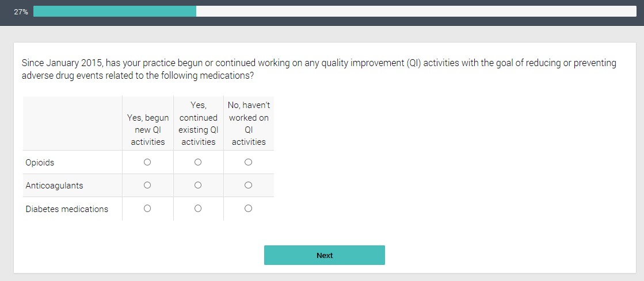Click the 'No, haven't worked on QI activities' header
The height and width of the screenshot is (281, 644).
249,124
